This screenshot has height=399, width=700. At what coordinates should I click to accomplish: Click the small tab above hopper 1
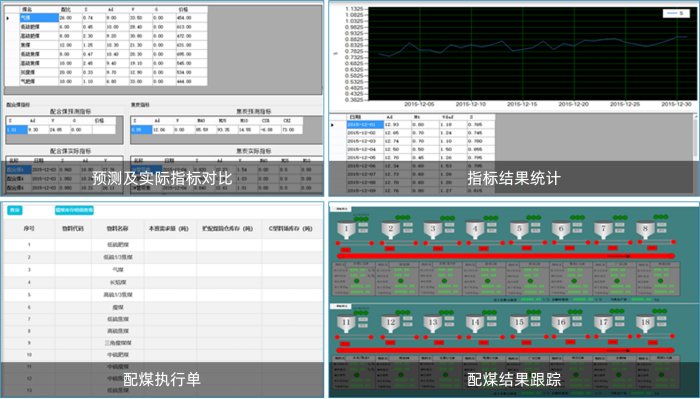click(341, 209)
